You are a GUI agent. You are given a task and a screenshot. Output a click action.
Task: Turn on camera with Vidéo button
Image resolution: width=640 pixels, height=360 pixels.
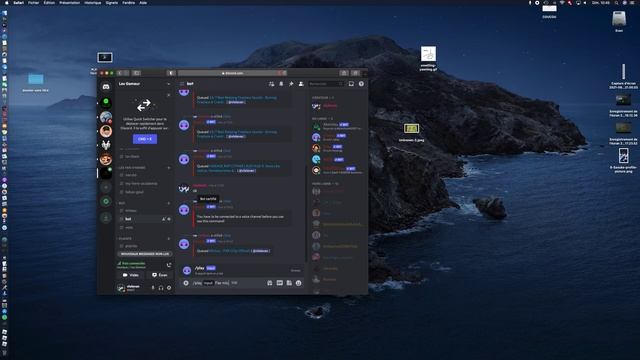131,275
